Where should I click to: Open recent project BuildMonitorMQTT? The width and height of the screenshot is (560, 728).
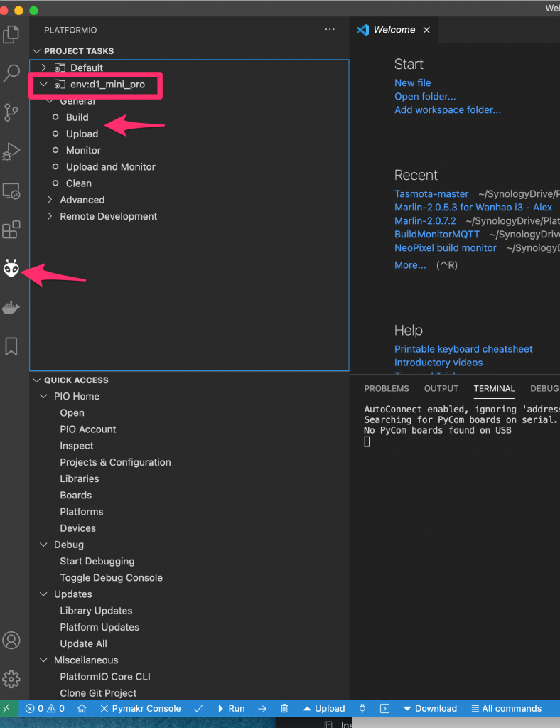pyautogui.click(x=437, y=235)
